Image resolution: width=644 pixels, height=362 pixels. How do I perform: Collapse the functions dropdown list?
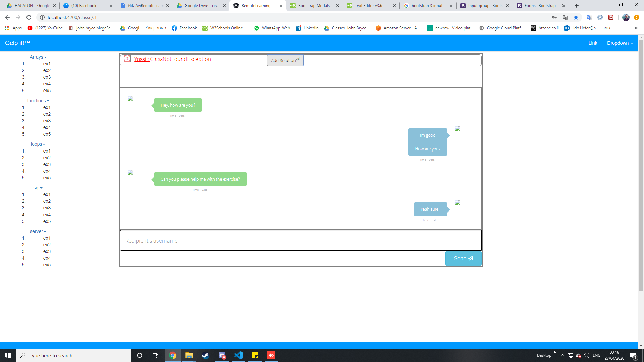coord(38,101)
